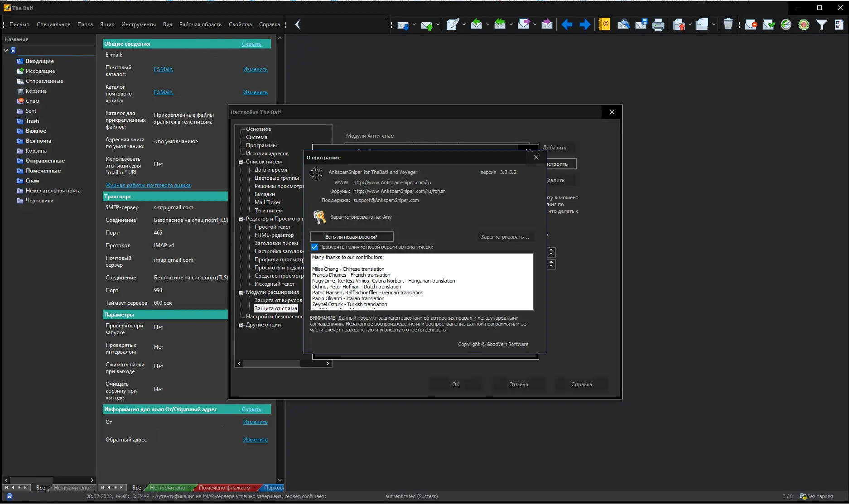Click the Copy to Folder icon
The image size is (849, 504).
coord(702,24)
